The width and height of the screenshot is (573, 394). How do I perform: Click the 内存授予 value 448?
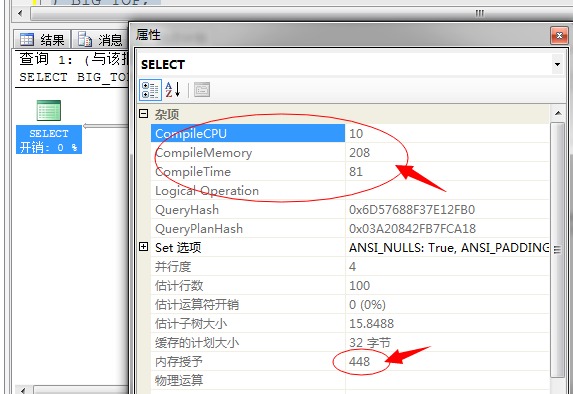tap(359, 361)
